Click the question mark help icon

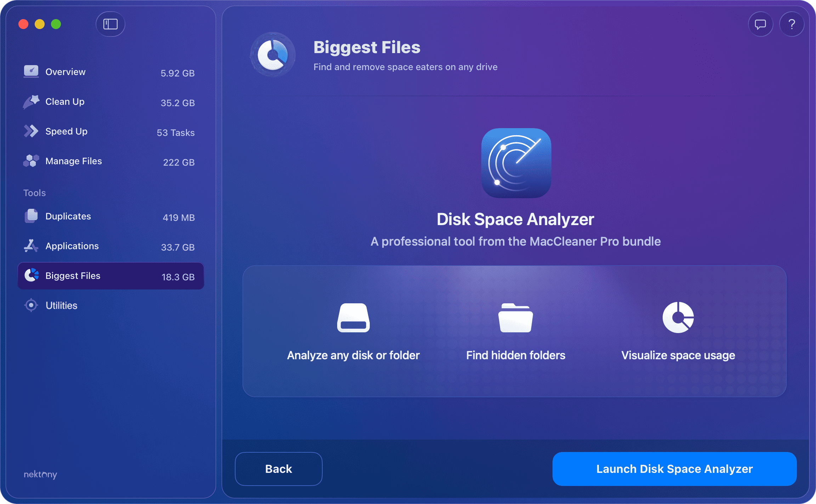pos(792,24)
